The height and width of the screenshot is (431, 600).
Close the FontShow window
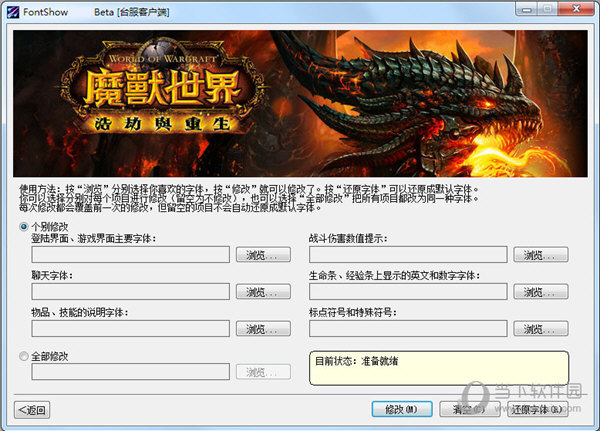click(577, 9)
